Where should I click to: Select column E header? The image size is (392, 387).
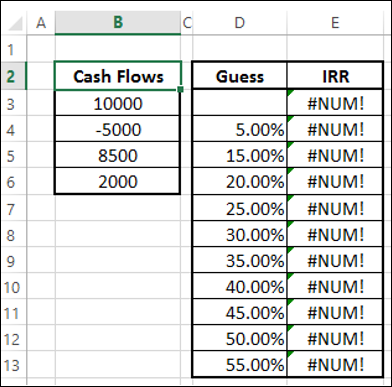335,23
